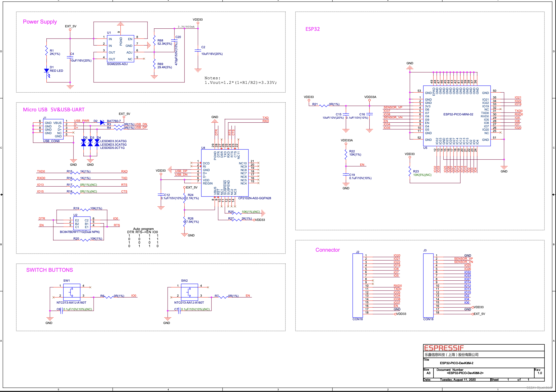
Task: Click the D1 RED LED symbol
Action: click(x=47, y=71)
